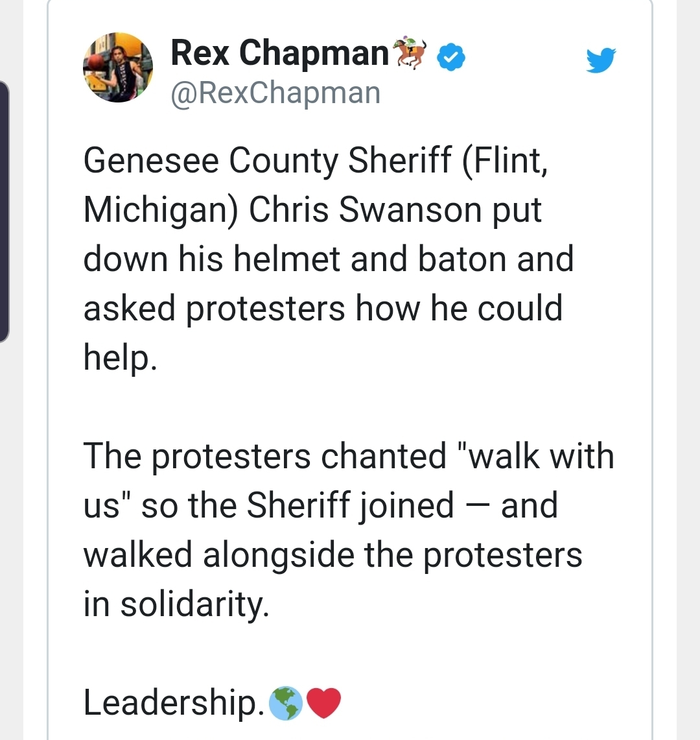Visit the @RexChapman handle link
700x740 pixels.
pos(275,93)
